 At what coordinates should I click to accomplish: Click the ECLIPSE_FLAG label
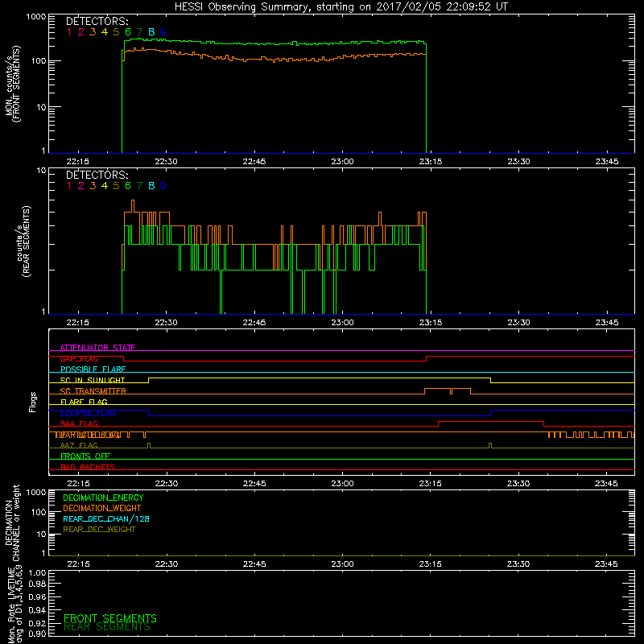pos(88,413)
